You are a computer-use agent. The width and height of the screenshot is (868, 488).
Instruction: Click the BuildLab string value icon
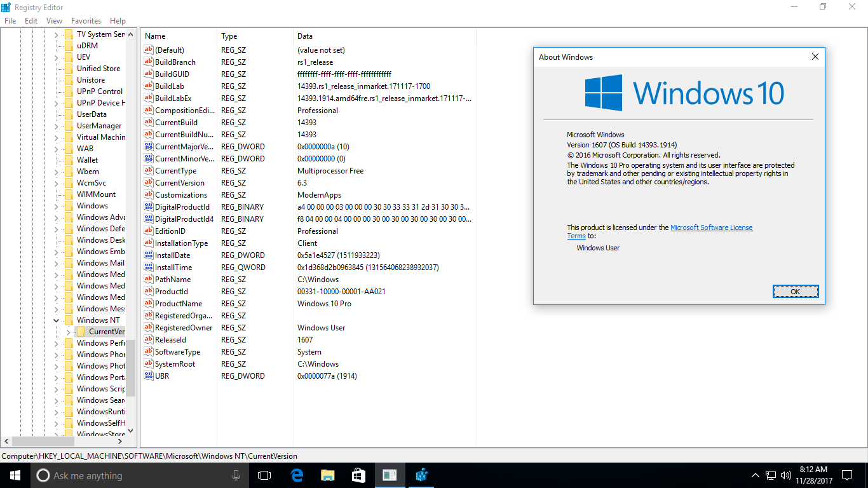[x=149, y=86]
